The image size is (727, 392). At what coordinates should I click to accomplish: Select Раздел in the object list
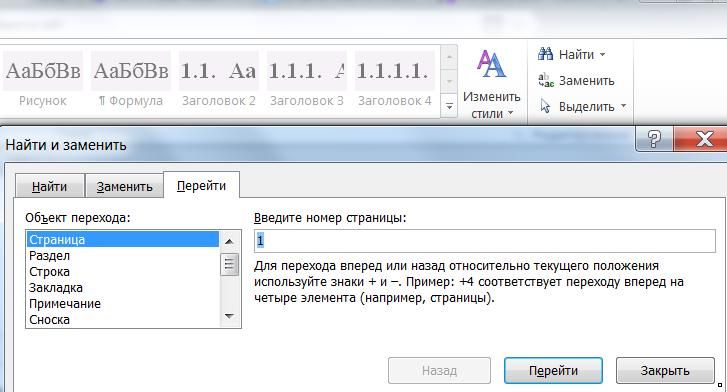[122, 256]
